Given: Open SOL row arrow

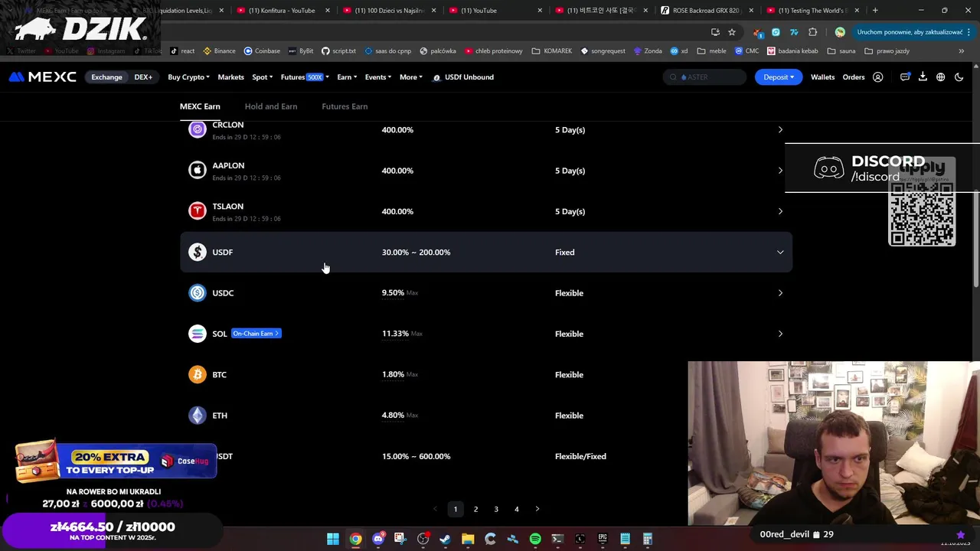Looking at the screenshot, I should click(x=780, y=334).
